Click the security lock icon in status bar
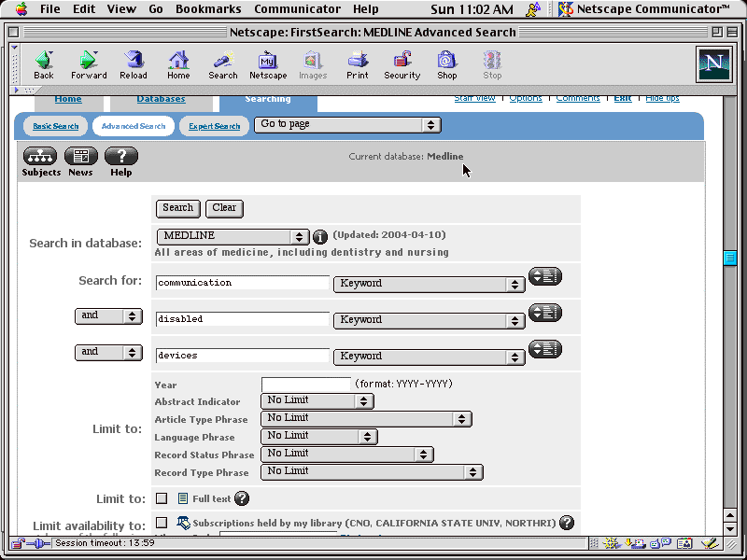 click(x=19, y=543)
